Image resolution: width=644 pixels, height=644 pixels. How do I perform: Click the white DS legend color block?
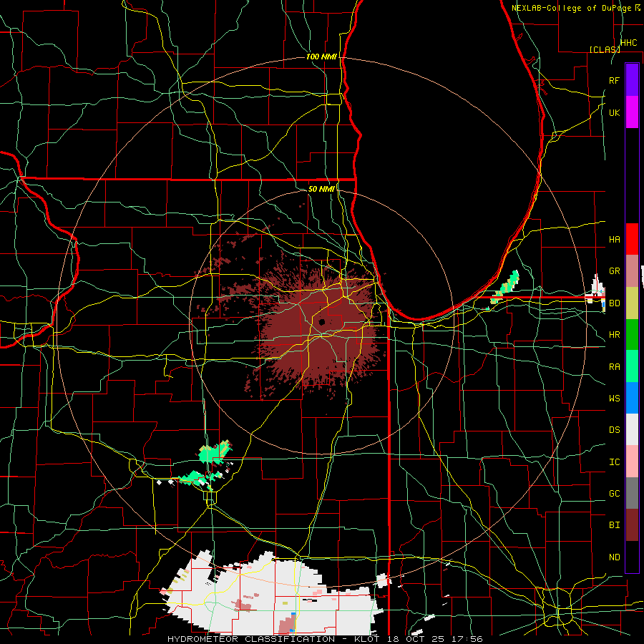pos(632,429)
